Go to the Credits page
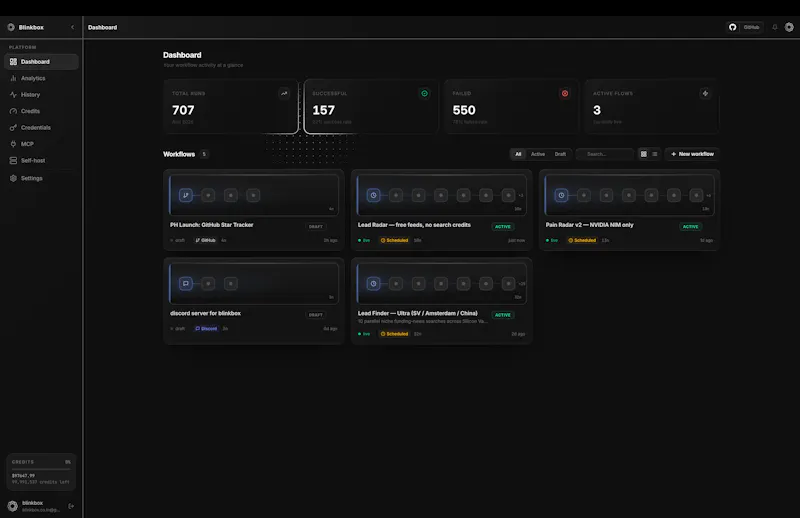Viewport: 800px width, 518px height. point(41,111)
